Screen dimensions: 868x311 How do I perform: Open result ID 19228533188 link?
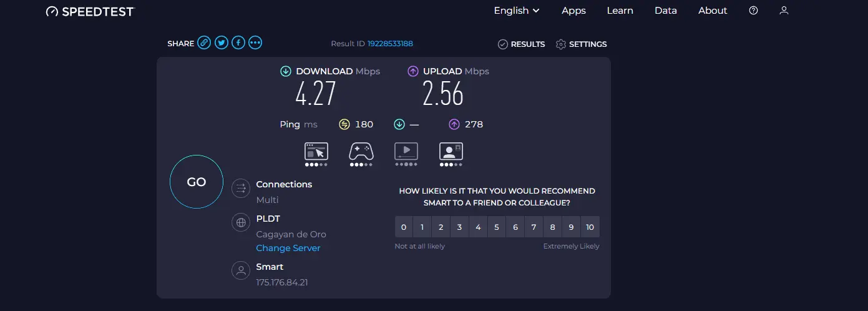click(390, 44)
